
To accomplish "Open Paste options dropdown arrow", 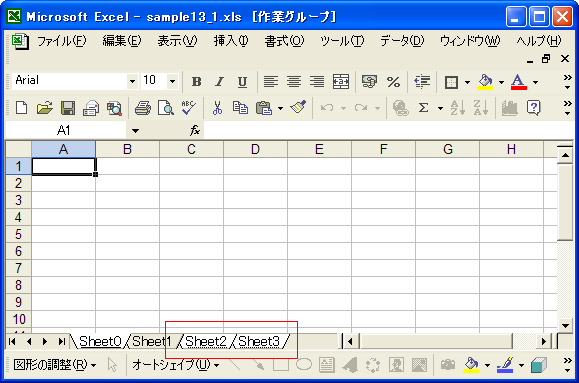I will tap(280, 108).
